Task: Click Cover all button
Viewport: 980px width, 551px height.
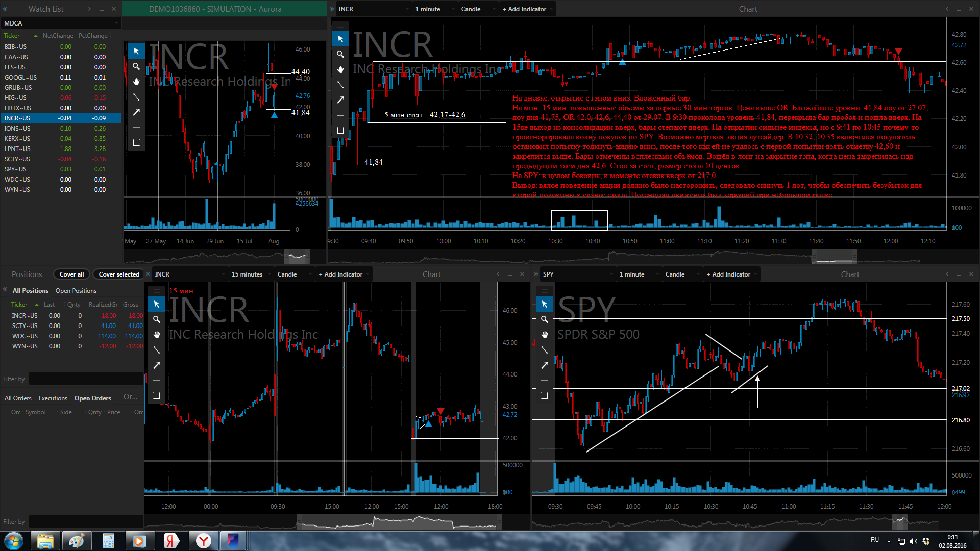Action: (x=71, y=274)
